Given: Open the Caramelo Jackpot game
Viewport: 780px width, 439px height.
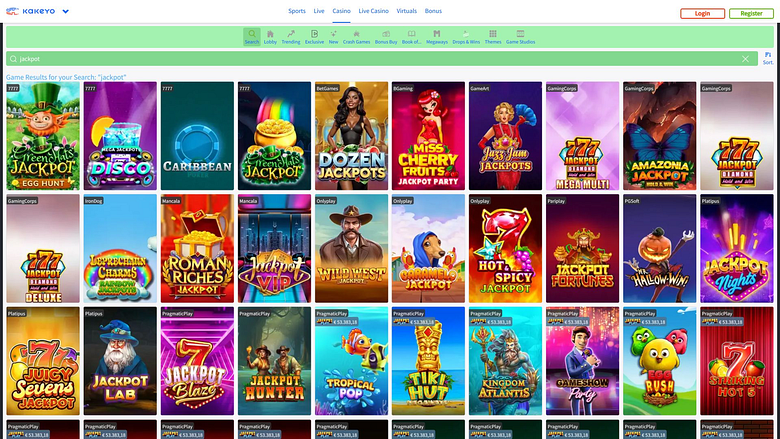Looking at the screenshot, I should click(x=428, y=249).
